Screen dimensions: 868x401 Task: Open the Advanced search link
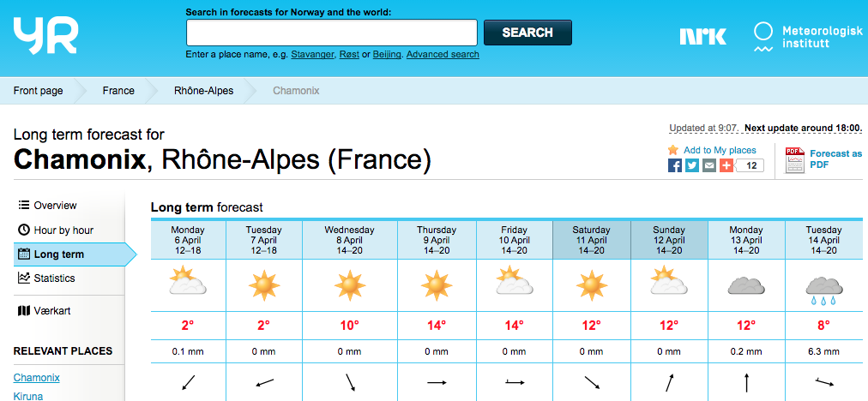pos(443,55)
